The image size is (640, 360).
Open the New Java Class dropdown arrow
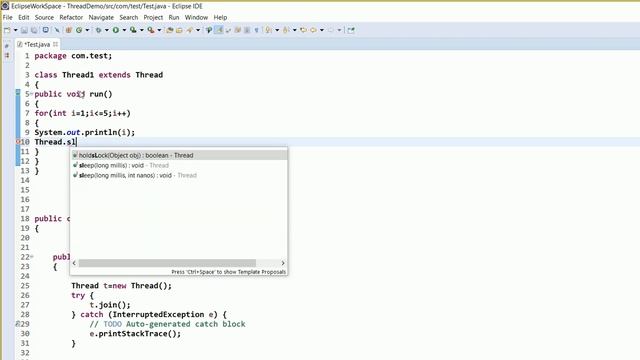[x=87, y=30]
